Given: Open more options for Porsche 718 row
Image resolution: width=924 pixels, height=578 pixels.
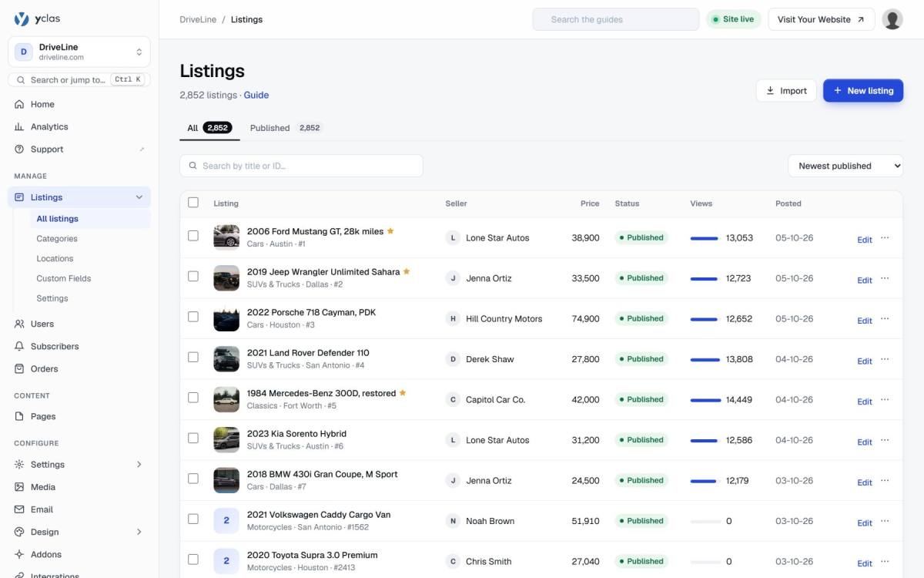Looking at the screenshot, I should [885, 319].
